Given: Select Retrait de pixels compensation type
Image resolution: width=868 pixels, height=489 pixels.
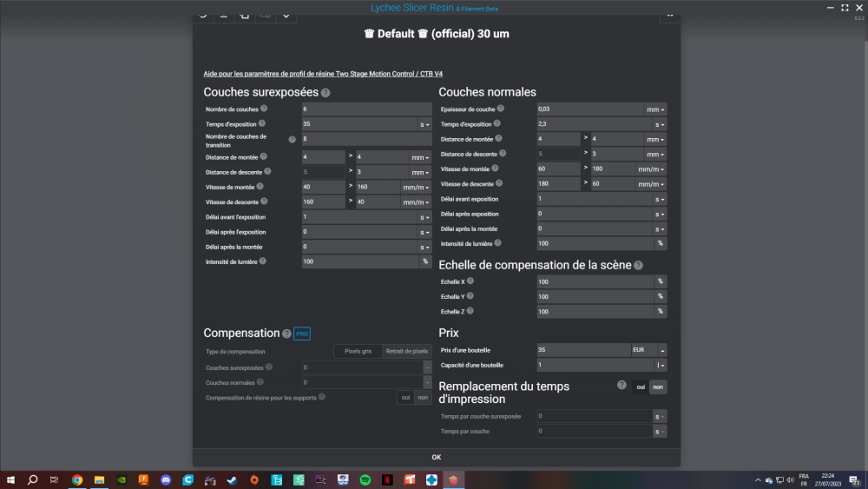Looking at the screenshot, I should pyautogui.click(x=407, y=351).
